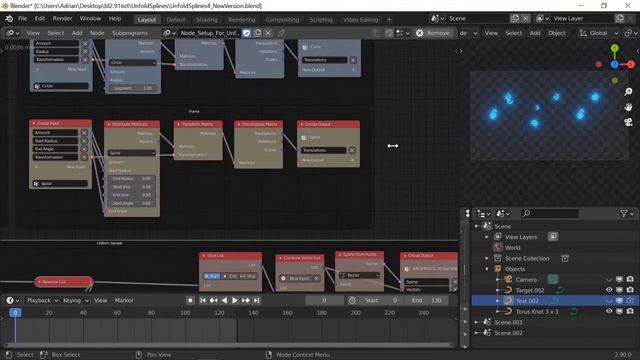The height and width of the screenshot is (360, 640).
Task: Open the Playback dropdown in timeline
Action: [42, 300]
